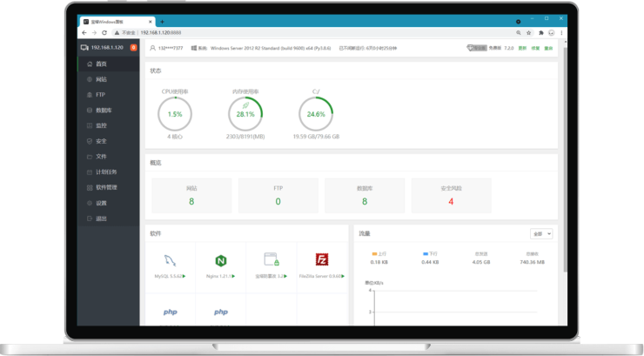Click the 重启 restart link

coord(548,48)
